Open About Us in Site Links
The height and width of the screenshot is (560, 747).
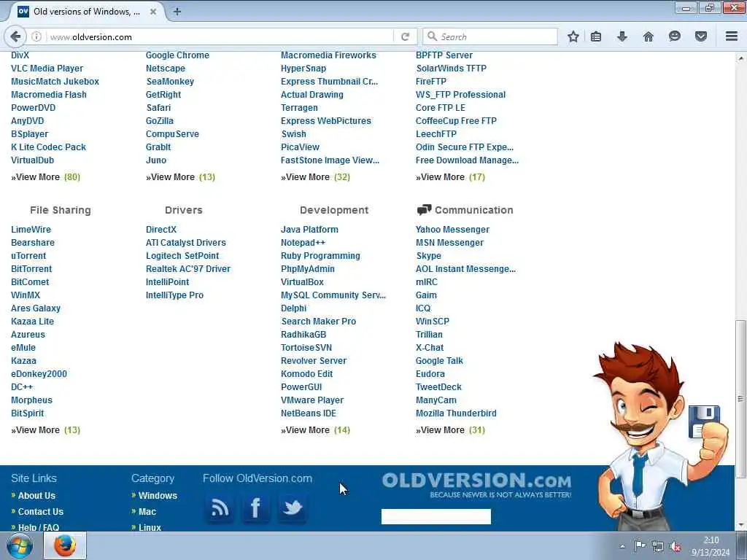click(x=36, y=496)
